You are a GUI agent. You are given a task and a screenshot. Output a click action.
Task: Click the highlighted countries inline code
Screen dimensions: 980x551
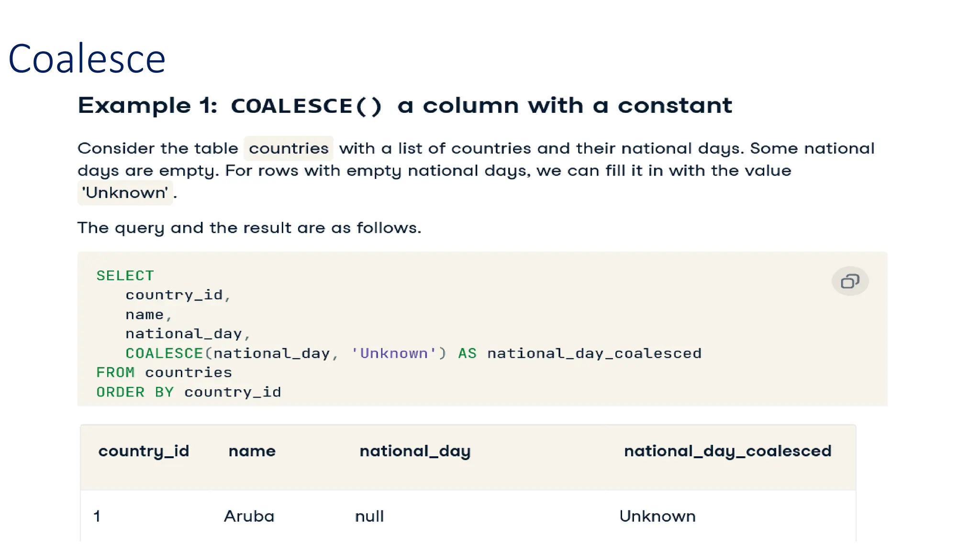(x=289, y=148)
